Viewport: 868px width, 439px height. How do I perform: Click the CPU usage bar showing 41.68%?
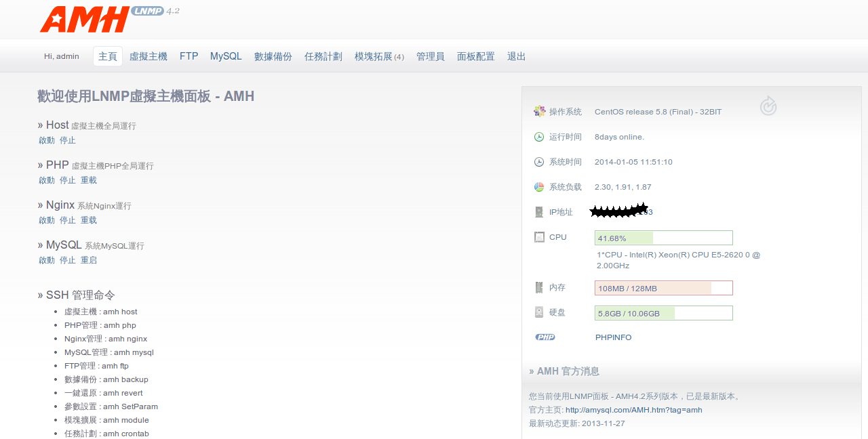663,238
